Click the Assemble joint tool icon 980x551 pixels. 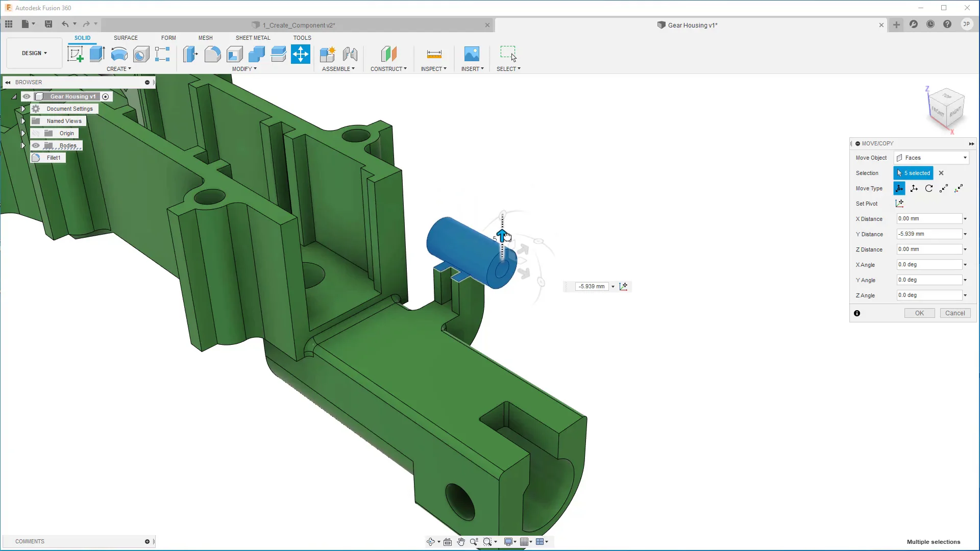coord(351,54)
